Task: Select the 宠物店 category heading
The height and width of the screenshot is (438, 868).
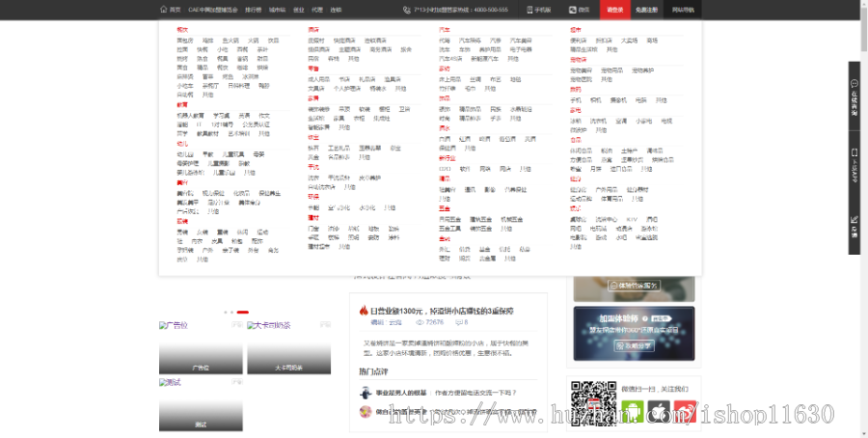Action: [x=579, y=60]
